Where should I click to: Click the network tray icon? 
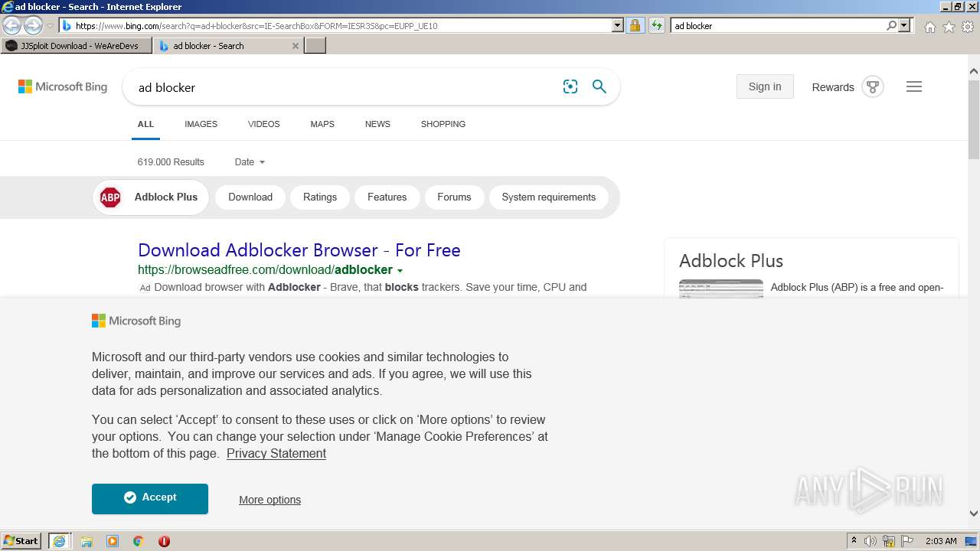click(889, 541)
